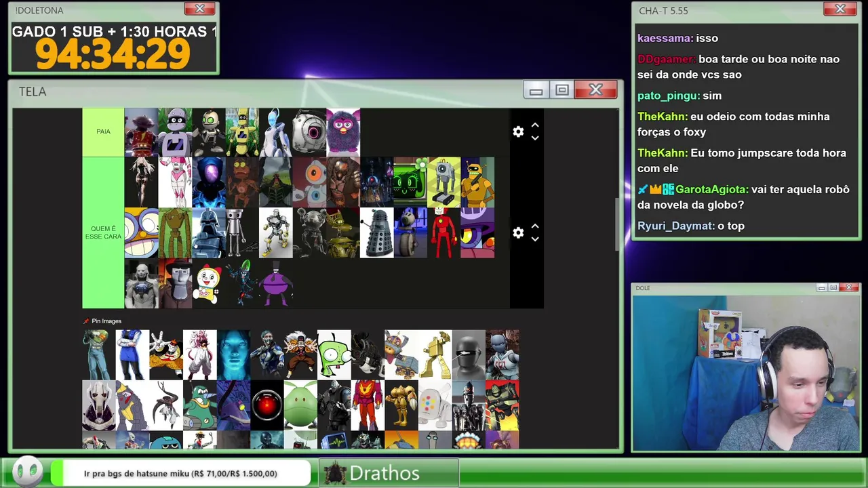Open the Drathos label on the bottom bar
868x488 pixels.
[384, 473]
